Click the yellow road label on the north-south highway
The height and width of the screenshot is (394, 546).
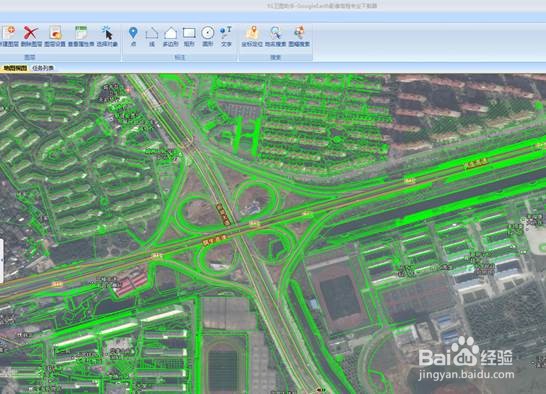click(x=223, y=214)
